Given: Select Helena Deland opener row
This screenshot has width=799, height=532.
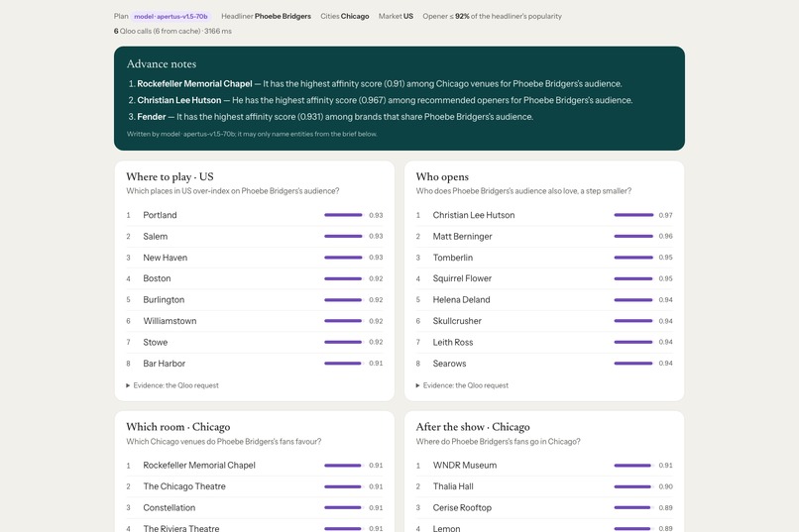Looking at the screenshot, I should coord(544,300).
